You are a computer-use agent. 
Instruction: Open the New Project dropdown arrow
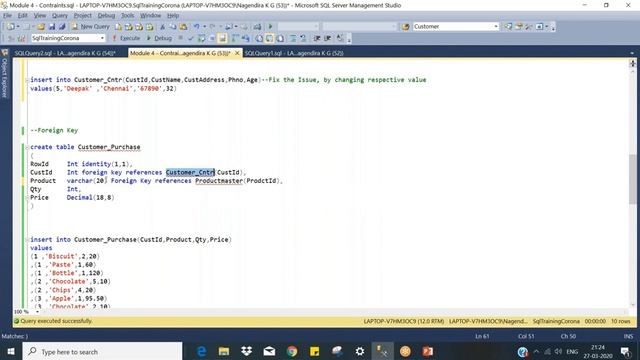18,27
